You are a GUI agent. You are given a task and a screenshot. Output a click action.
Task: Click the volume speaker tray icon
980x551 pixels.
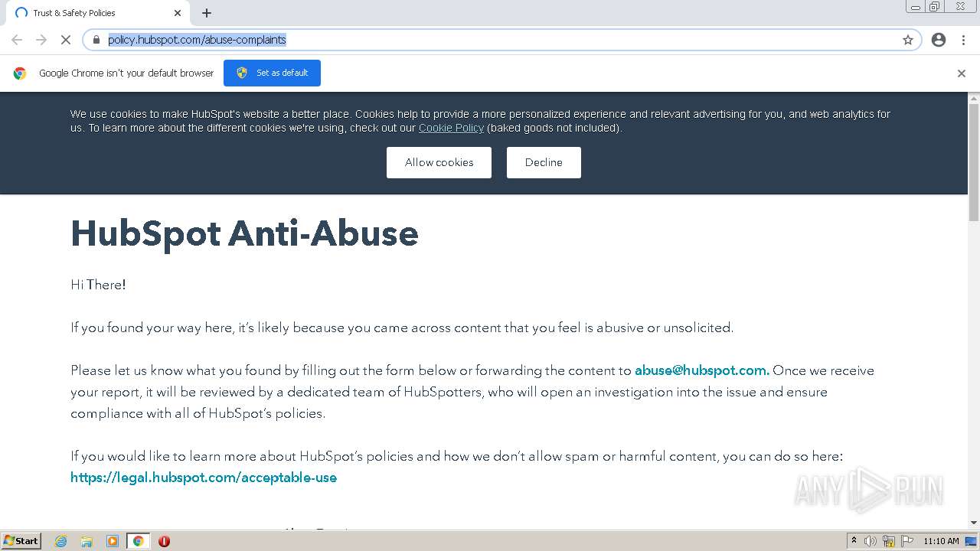[871, 541]
